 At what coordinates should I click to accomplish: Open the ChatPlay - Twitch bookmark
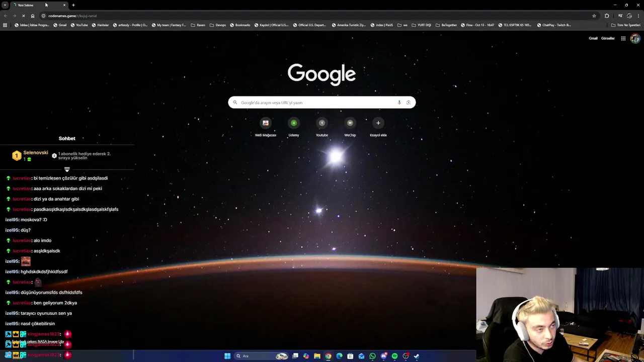tap(554, 25)
